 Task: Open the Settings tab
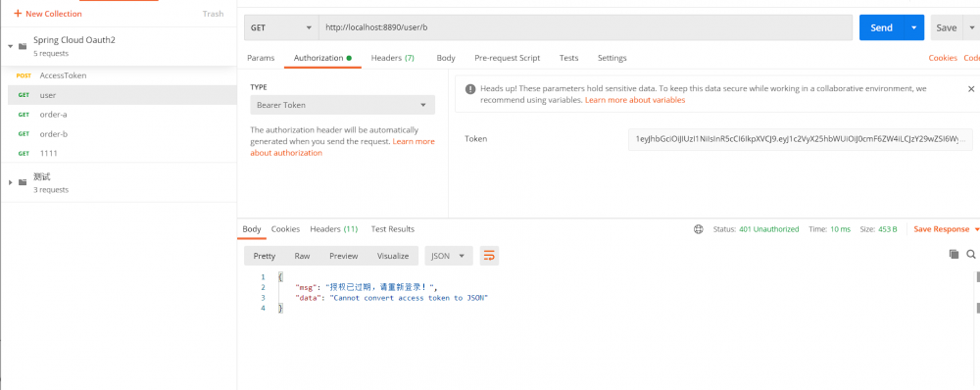[x=612, y=58]
